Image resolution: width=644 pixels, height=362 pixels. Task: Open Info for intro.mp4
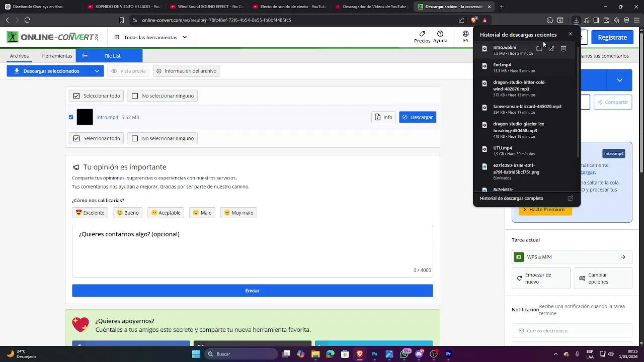(x=383, y=117)
